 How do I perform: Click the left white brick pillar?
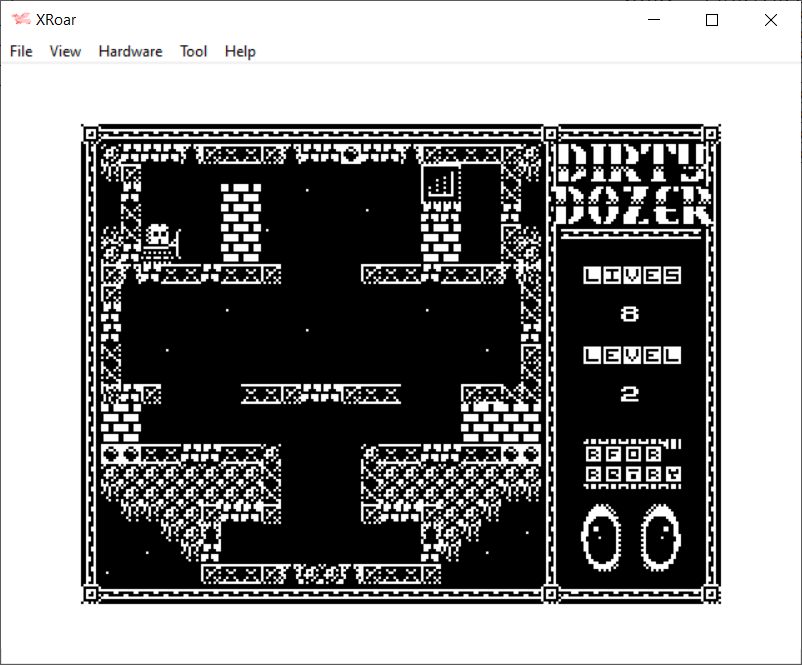tap(240, 222)
